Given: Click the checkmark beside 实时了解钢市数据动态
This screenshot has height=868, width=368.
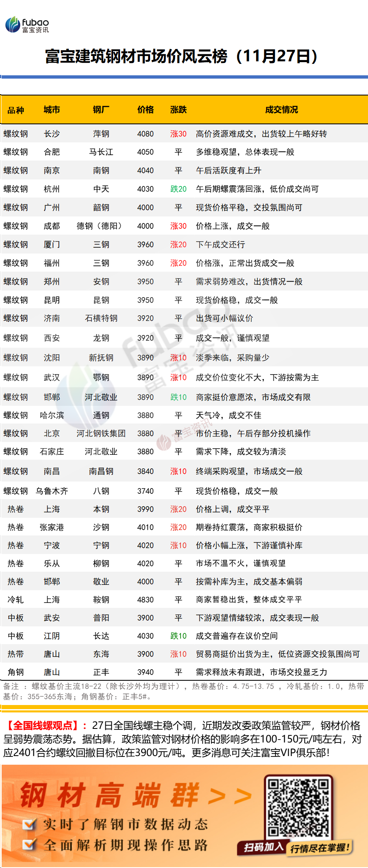Looking at the screenshot, I should [29, 824].
